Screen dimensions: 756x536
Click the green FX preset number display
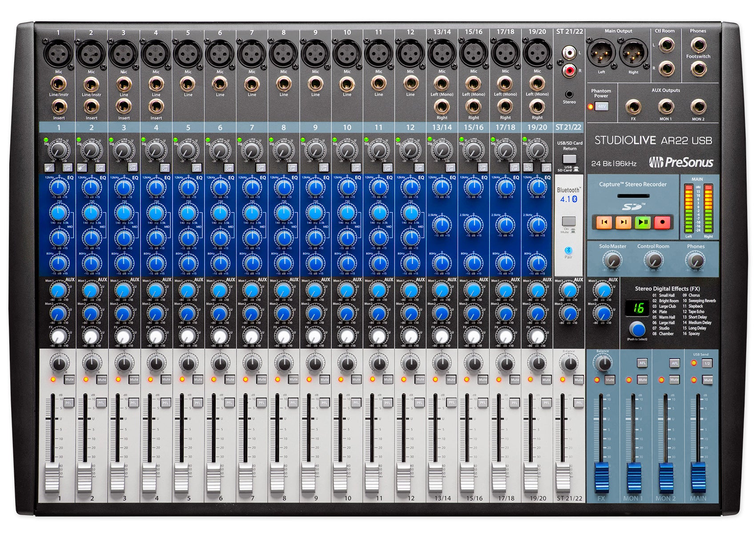click(638, 308)
